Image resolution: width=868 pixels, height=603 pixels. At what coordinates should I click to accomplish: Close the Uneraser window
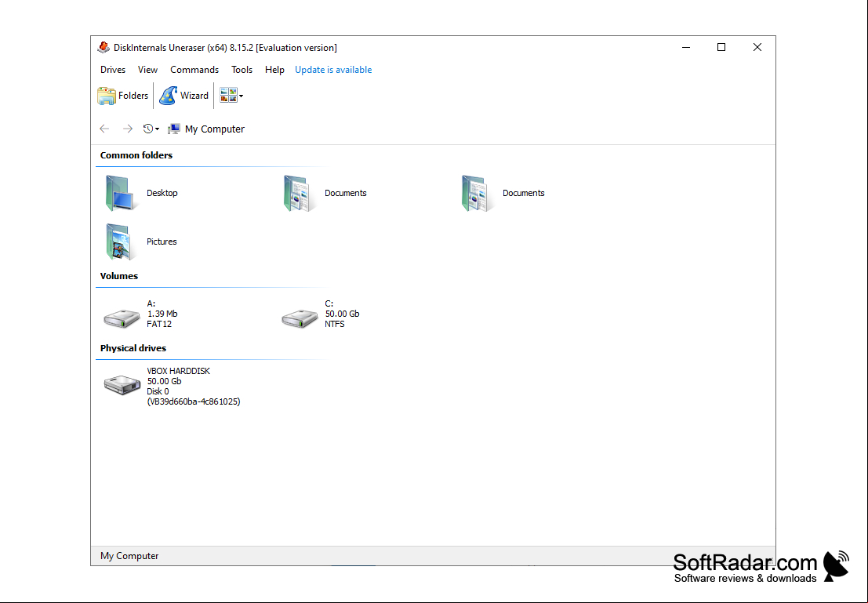pyautogui.click(x=757, y=48)
